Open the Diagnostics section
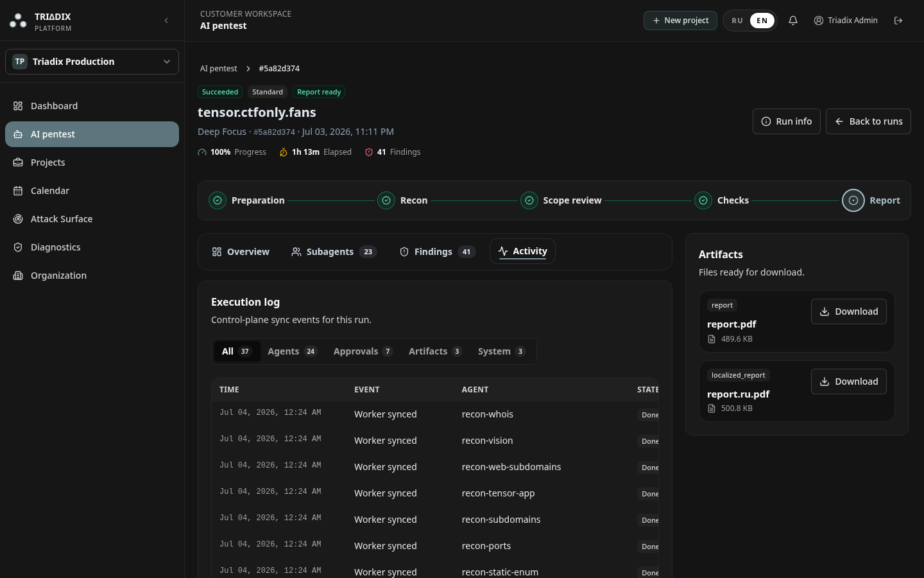The height and width of the screenshot is (578, 924). click(92, 247)
